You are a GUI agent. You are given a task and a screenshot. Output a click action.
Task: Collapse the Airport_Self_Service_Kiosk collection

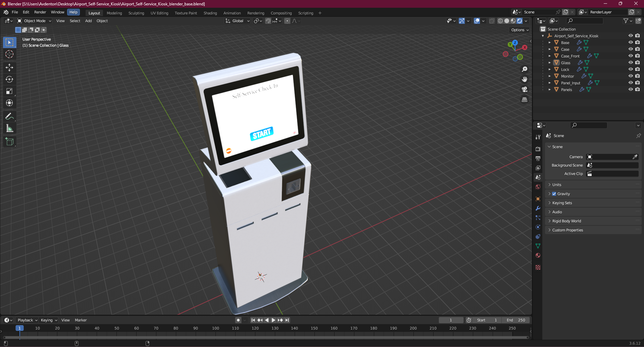(x=543, y=36)
